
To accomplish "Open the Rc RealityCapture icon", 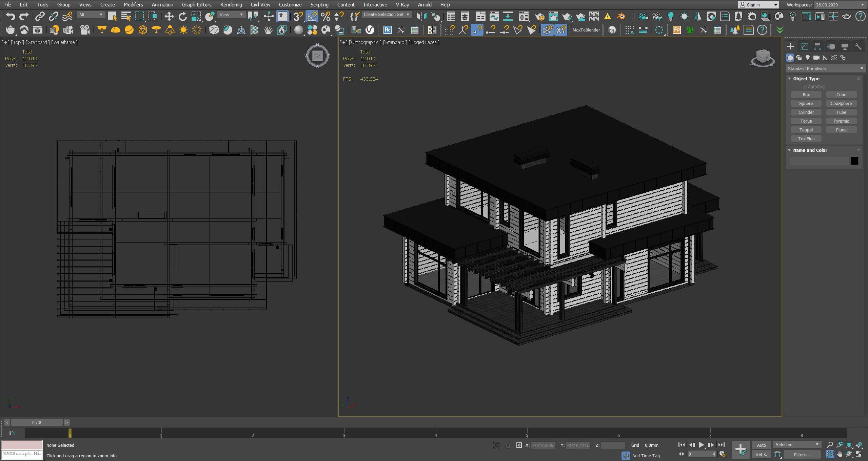I will 387,30.
